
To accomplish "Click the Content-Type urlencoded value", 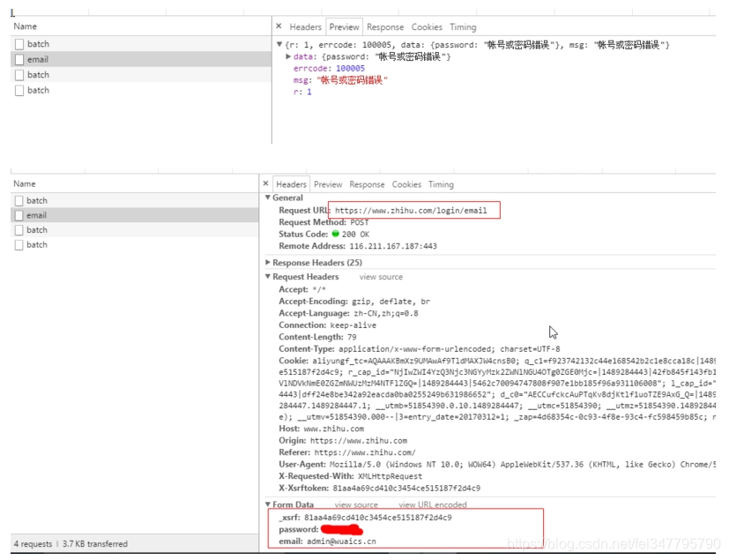I will click(x=449, y=349).
